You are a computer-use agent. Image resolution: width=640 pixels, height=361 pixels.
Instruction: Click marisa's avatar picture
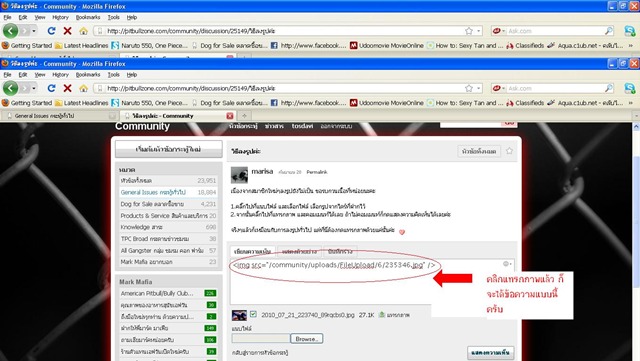coord(239,175)
